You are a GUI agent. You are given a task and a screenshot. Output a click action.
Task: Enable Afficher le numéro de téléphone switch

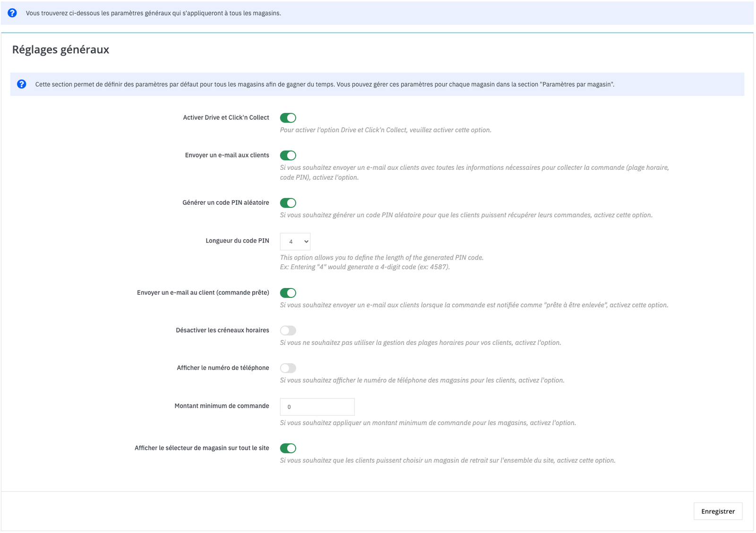(x=288, y=368)
